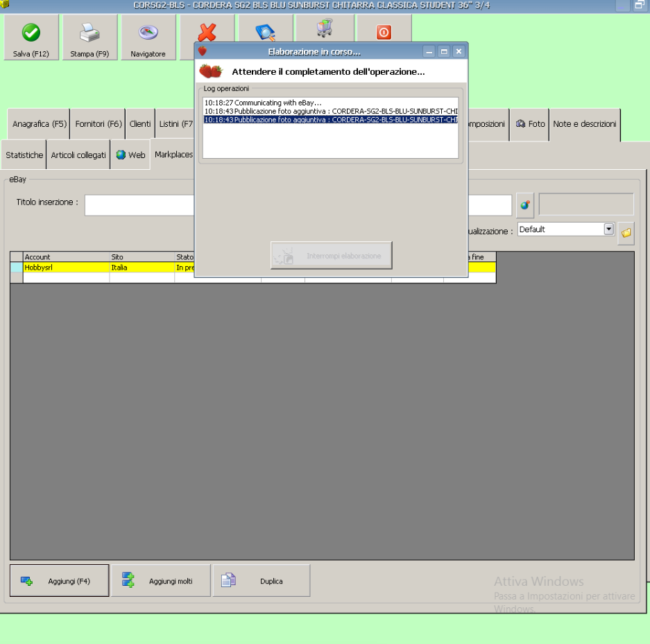Viewport: 650px width, 644px height.
Task: Open the Web tab
Action: 130,155
